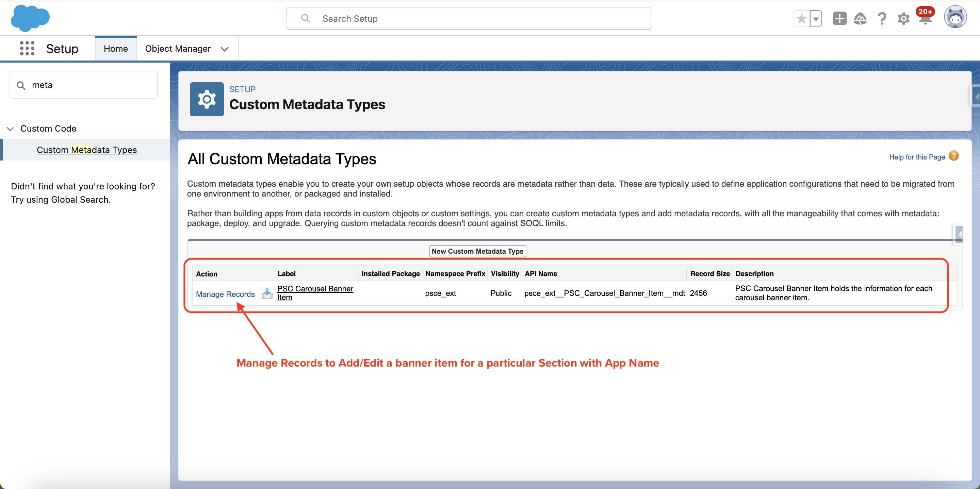The height and width of the screenshot is (489, 980).
Task: Open the favorites list dropdown arrow
Action: 816,18
